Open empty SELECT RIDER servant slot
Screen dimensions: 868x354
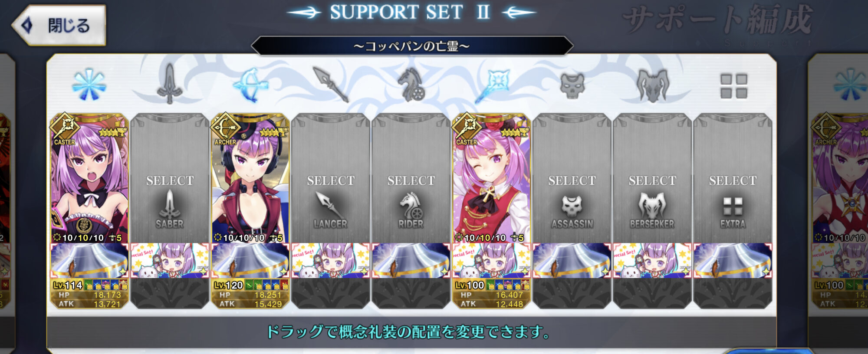click(411, 179)
